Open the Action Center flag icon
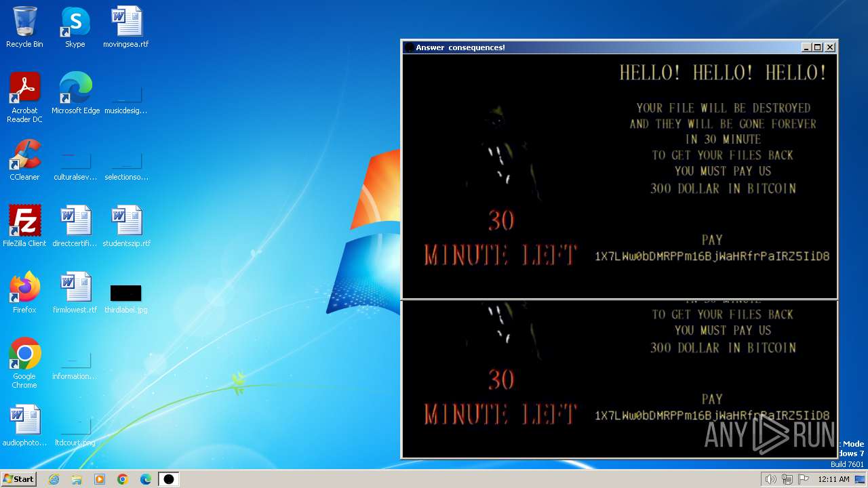Screen dimensions: 868x488 [x=804, y=479]
